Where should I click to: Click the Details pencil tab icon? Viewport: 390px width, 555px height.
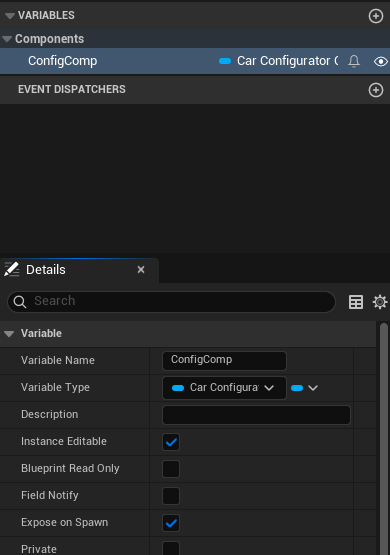pyautogui.click(x=11, y=269)
